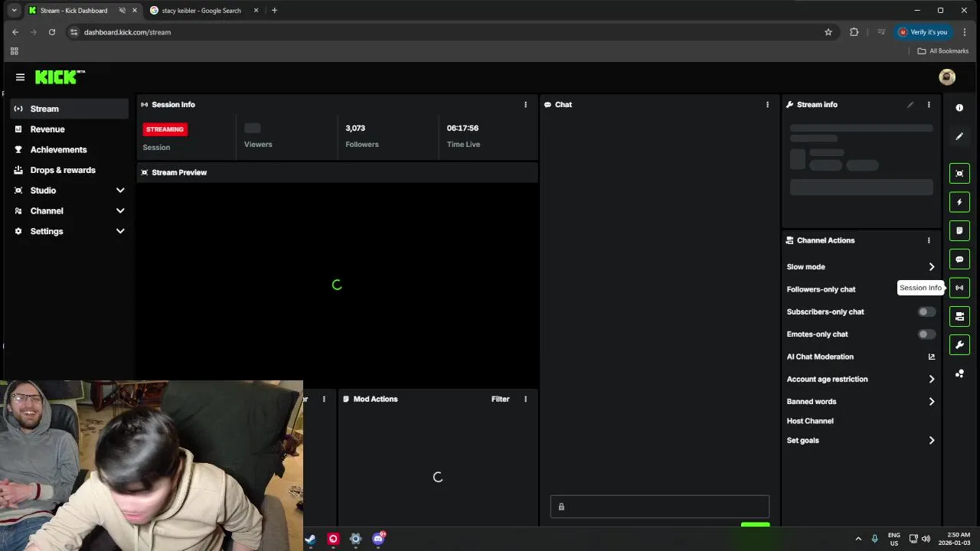The image size is (980, 551).
Task: Open the All Bookmarks folder
Action: point(943,51)
